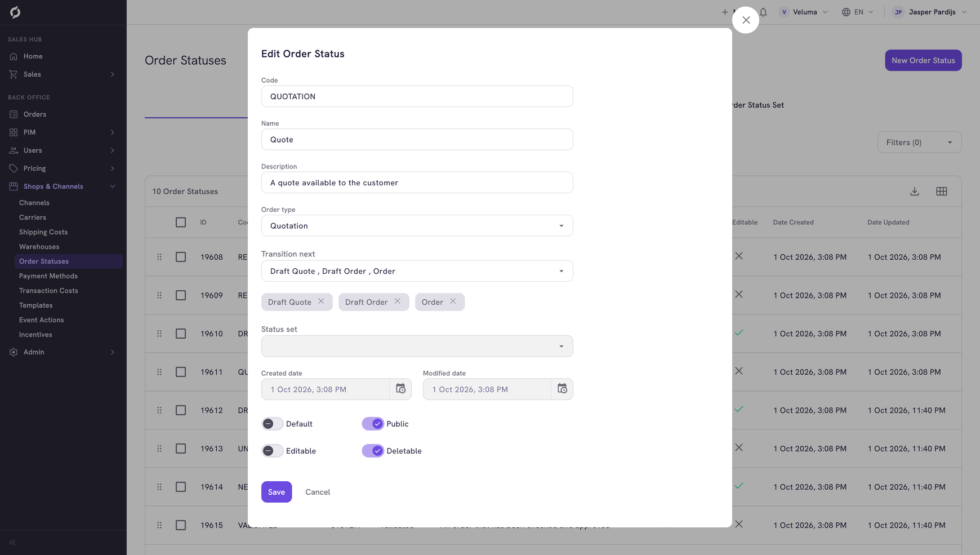
Task: Toggle the Default switch
Action: point(272,424)
